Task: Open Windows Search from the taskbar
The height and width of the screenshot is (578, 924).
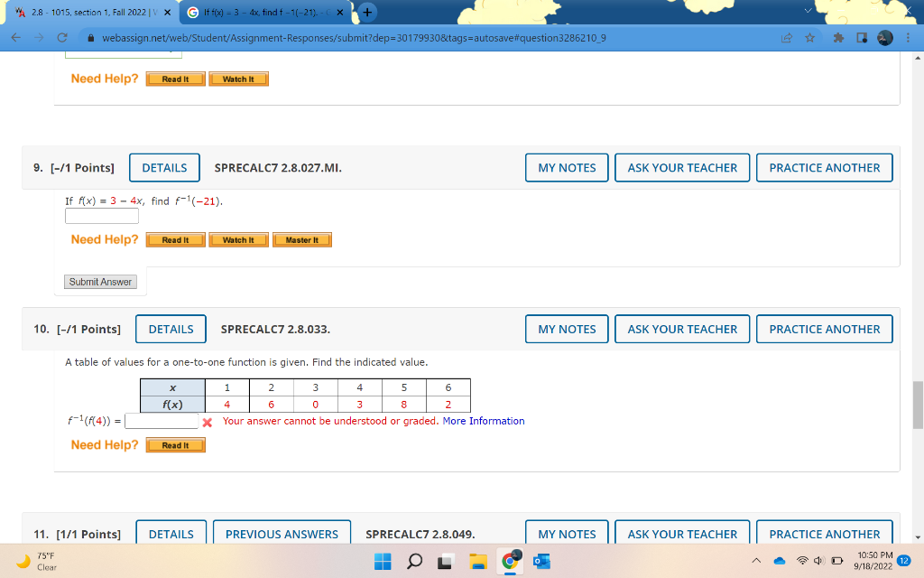Action: (x=414, y=561)
